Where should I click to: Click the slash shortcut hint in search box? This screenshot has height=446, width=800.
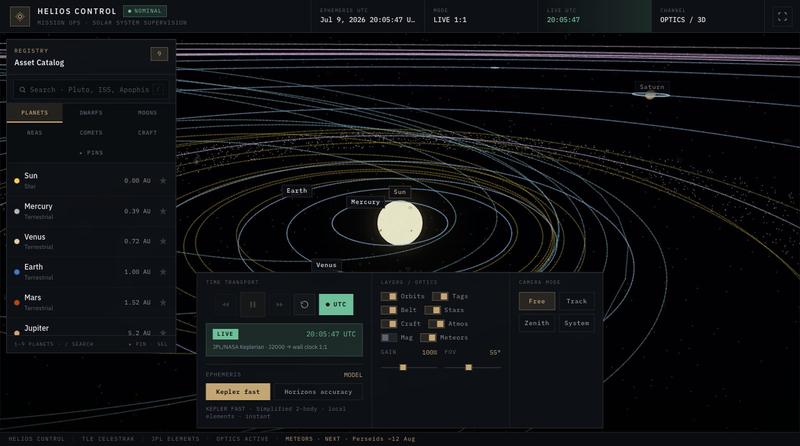(159, 90)
